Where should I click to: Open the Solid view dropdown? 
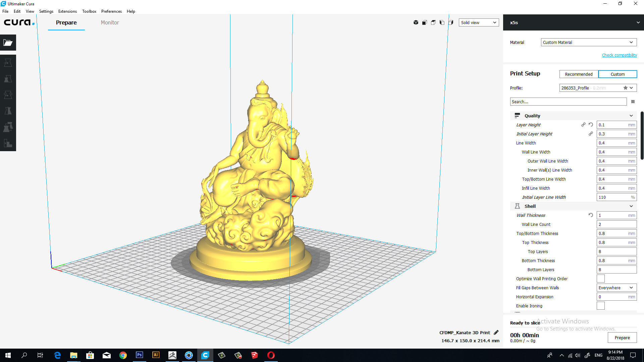click(x=479, y=22)
